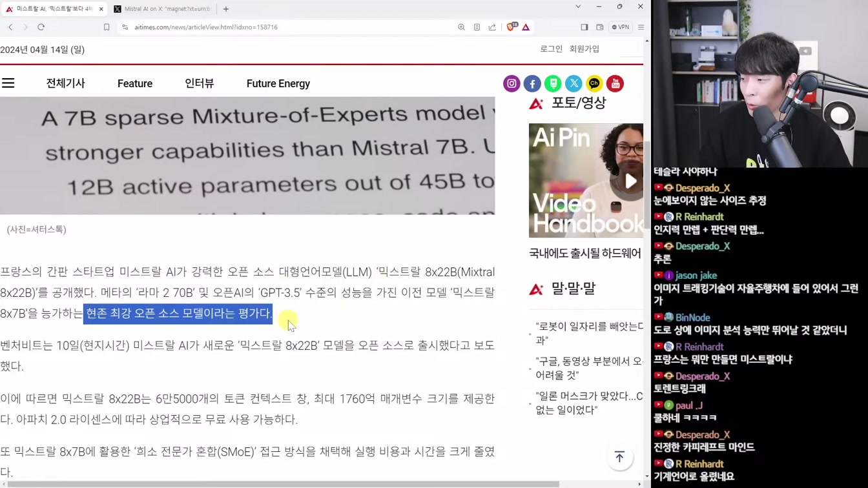Click the 로그인 link
Image resolution: width=868 pixels, height=488 pixels.
click(551, 49)
